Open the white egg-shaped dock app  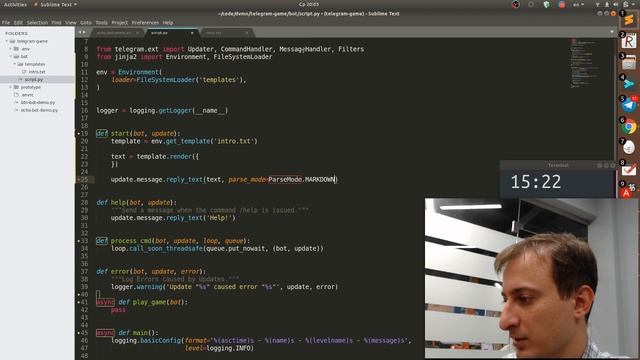pos(629,148)
